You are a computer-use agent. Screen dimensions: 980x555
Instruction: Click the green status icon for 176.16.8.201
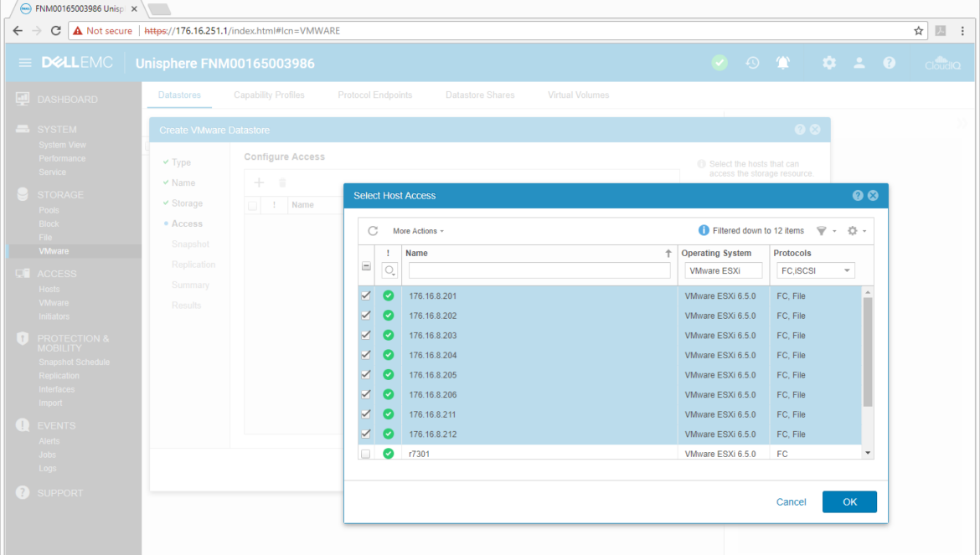[x=388, y=296]
